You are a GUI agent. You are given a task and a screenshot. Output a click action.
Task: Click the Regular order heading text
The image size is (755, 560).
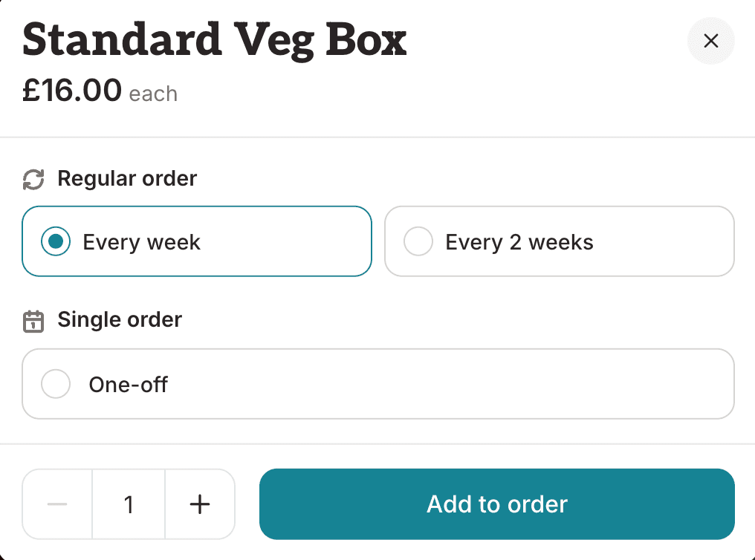pyautogui.click(x=127, y=178)
